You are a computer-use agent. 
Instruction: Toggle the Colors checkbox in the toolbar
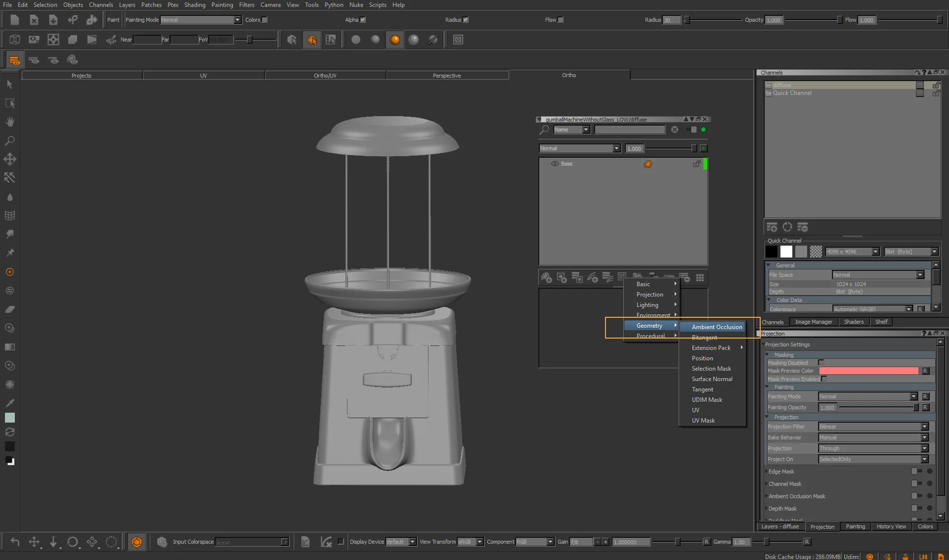coord(265,20)
